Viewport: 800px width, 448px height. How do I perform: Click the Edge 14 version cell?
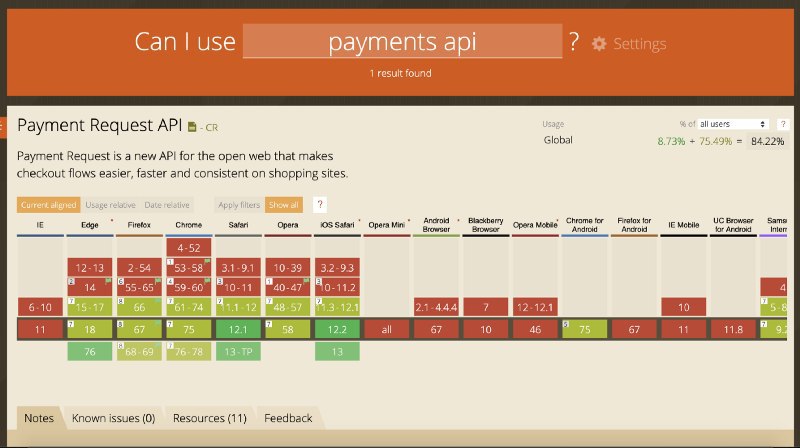(x=90, y=287)
